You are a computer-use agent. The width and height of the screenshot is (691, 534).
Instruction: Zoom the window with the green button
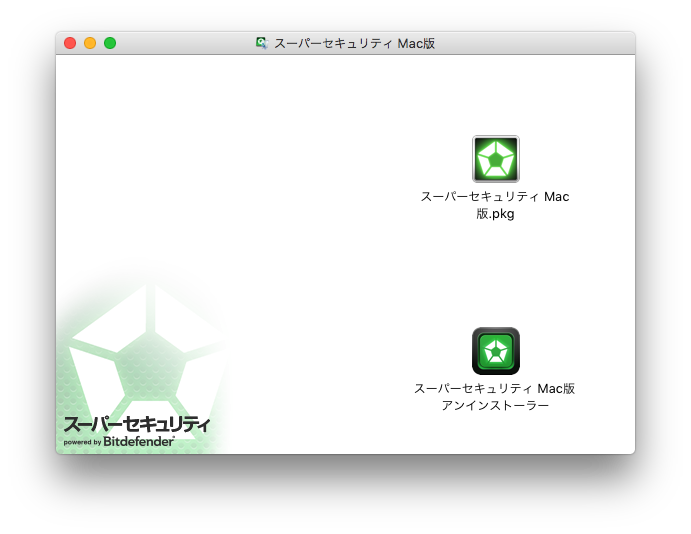tap(110, 43)
